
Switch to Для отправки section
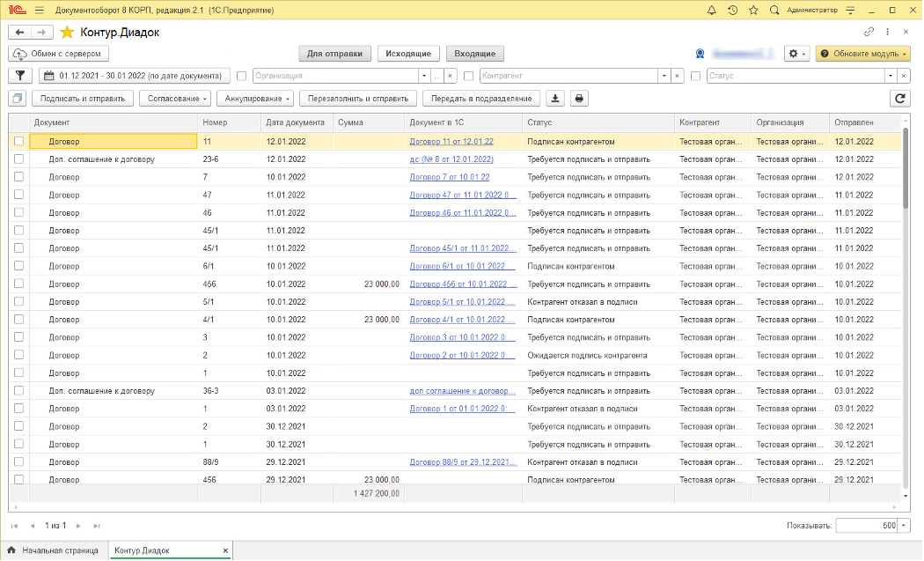coord(334,54)
